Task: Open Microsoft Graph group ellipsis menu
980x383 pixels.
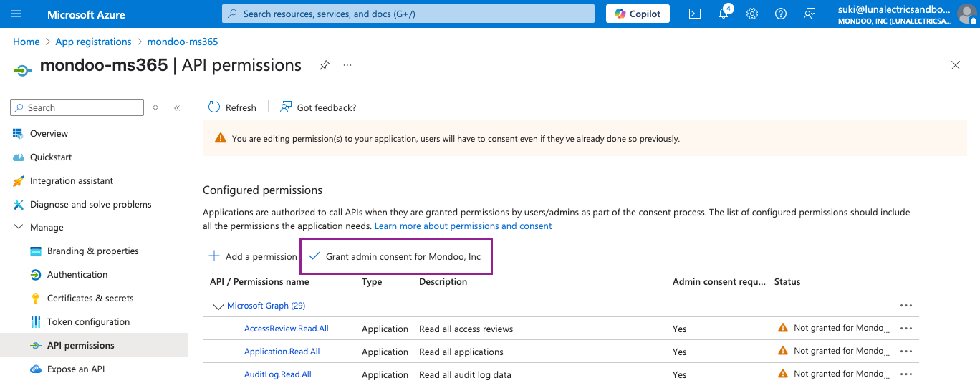Action: [906, 305]
